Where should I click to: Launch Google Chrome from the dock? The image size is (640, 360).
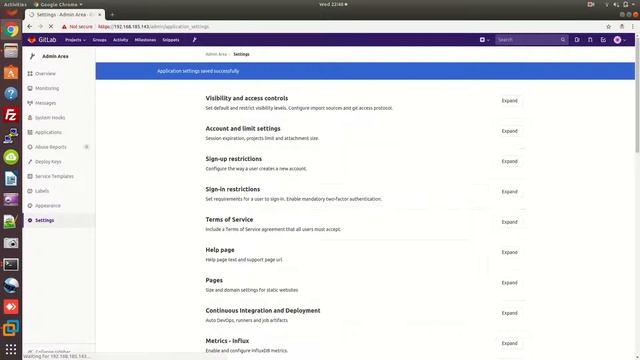[x=11, y=30]
